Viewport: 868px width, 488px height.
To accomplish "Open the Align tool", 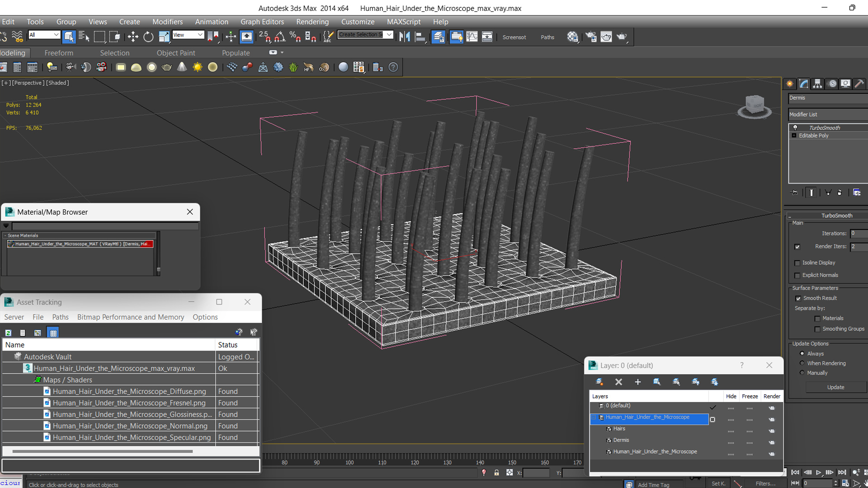I will tap(420, 37).
